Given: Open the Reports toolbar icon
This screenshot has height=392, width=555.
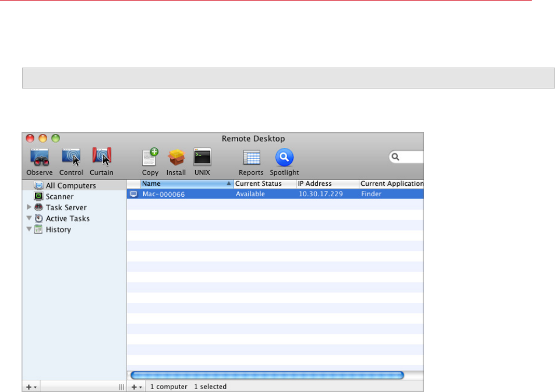Looking at the screenshot, I should 252,158.
